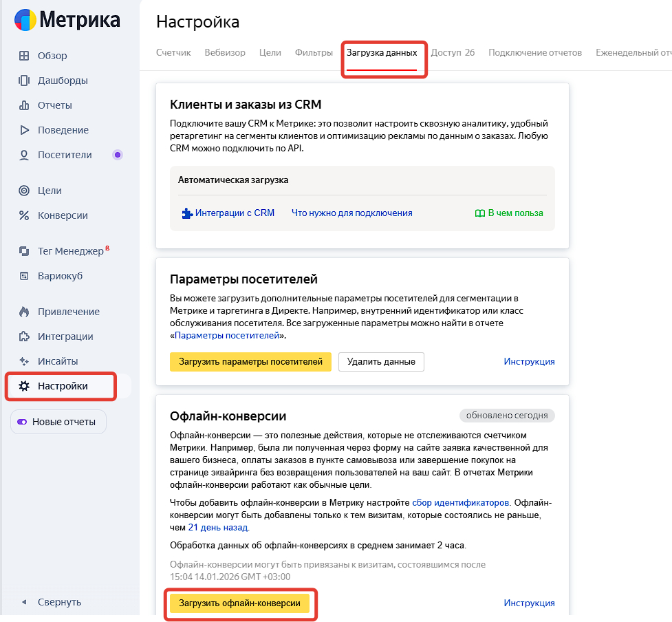Viewport: 672px width, 622px height.
Task: Click the обновлено сегодня badge
Action: coord(507,416)
